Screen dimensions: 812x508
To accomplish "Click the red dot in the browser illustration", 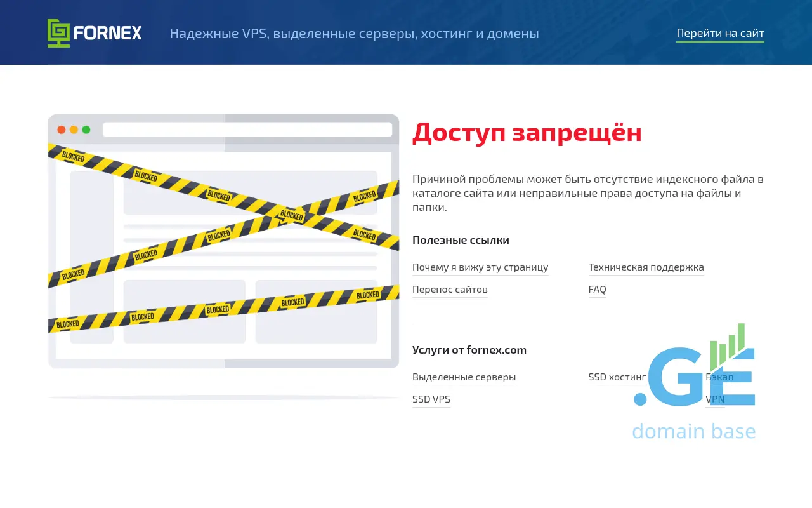I will coord(62,130).
